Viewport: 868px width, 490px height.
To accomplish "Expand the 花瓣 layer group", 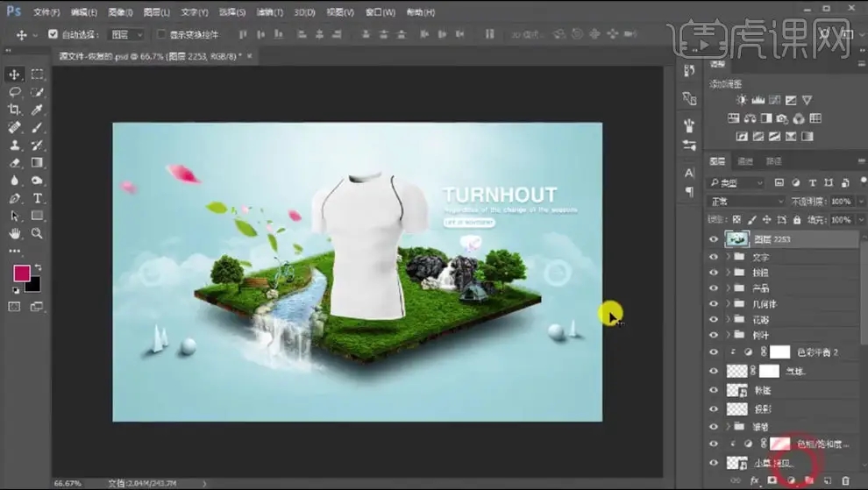I will tap(728, 319).
